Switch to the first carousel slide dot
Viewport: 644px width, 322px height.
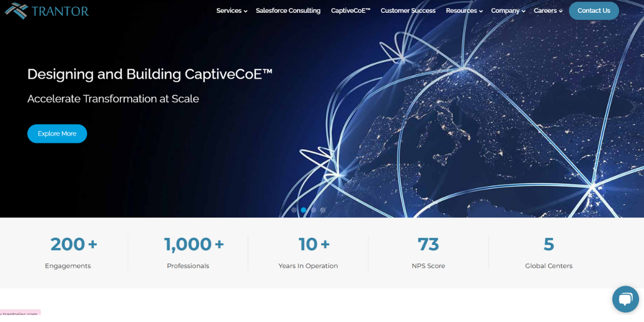(294, 210)
